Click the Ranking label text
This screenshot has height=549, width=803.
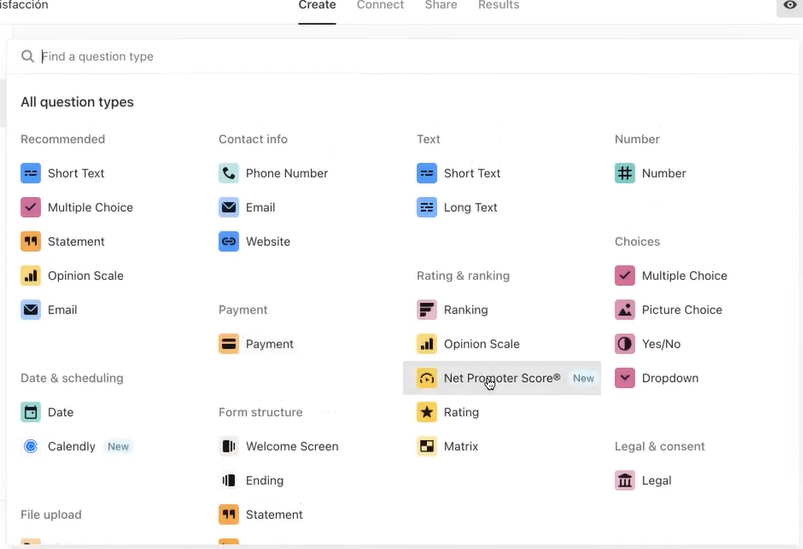coord(466,310)
